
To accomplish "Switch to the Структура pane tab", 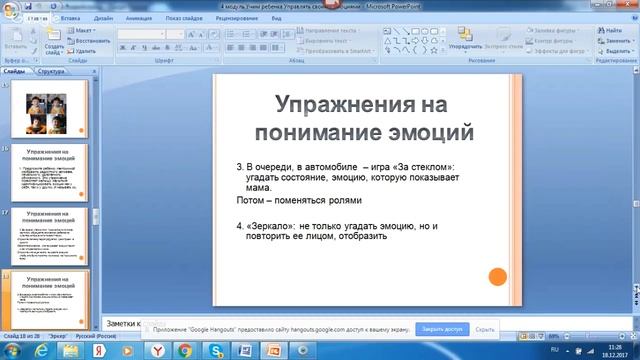I will pyautogui.click(x=51, y=71).
